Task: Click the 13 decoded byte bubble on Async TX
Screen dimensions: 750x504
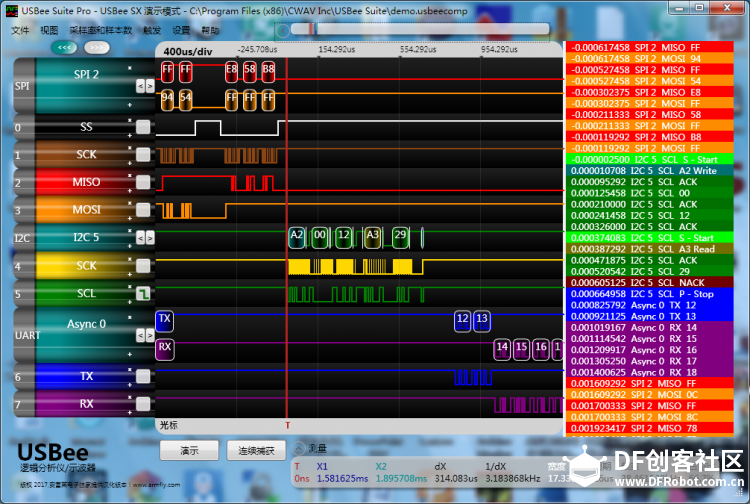Action: tap(482, 321)
